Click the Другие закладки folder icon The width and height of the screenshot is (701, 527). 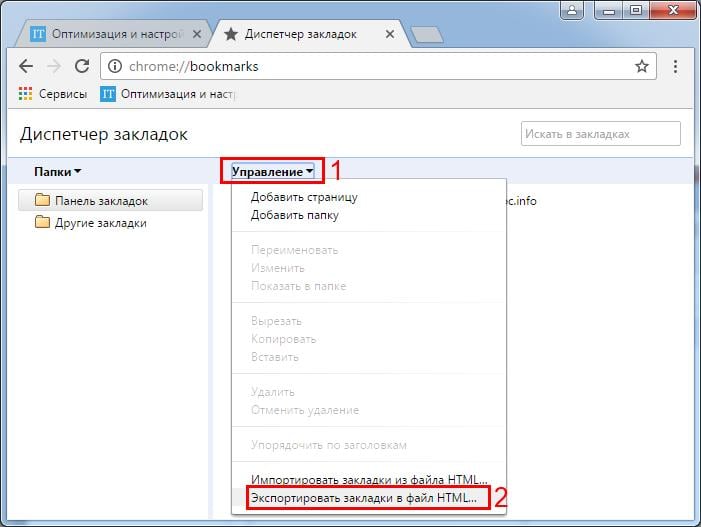point(42,223)
